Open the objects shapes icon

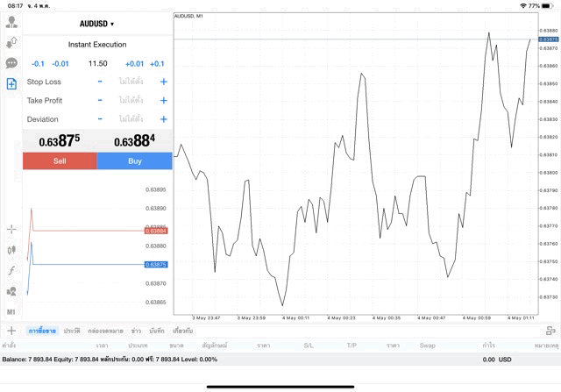[11, 291]
